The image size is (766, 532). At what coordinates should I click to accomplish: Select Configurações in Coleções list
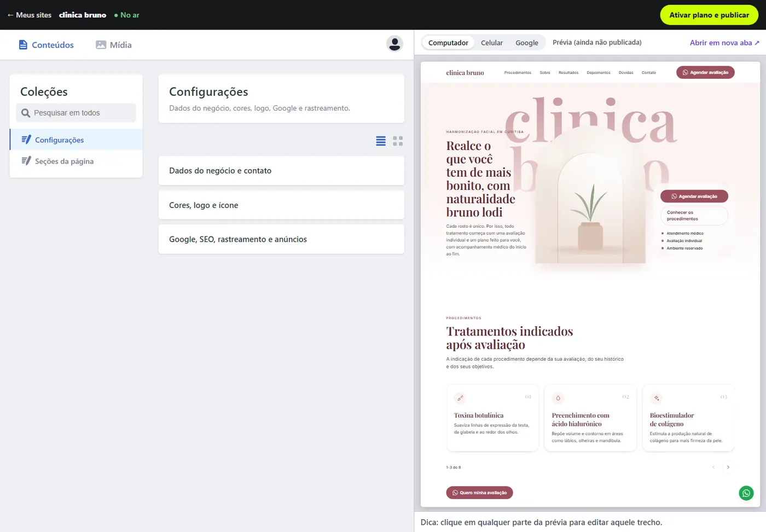click(76, 140)
